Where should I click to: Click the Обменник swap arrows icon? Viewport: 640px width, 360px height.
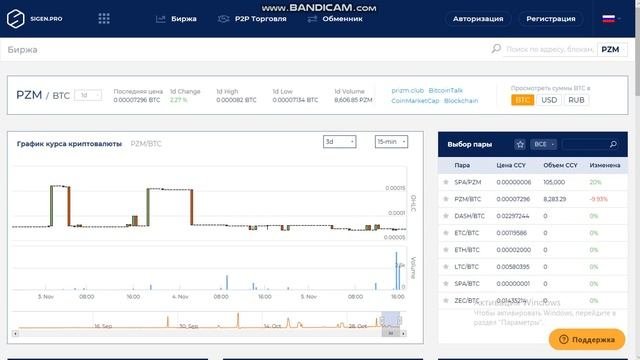pyautogui.click(x=312, y=19)
